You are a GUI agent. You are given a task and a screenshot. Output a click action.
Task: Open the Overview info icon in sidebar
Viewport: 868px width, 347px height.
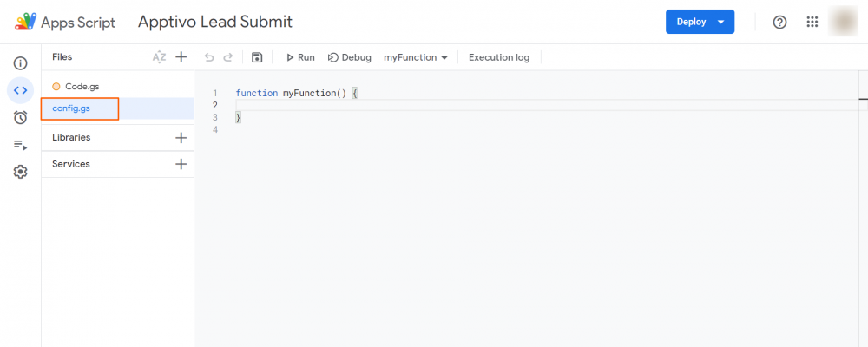[x=20, y=63]
